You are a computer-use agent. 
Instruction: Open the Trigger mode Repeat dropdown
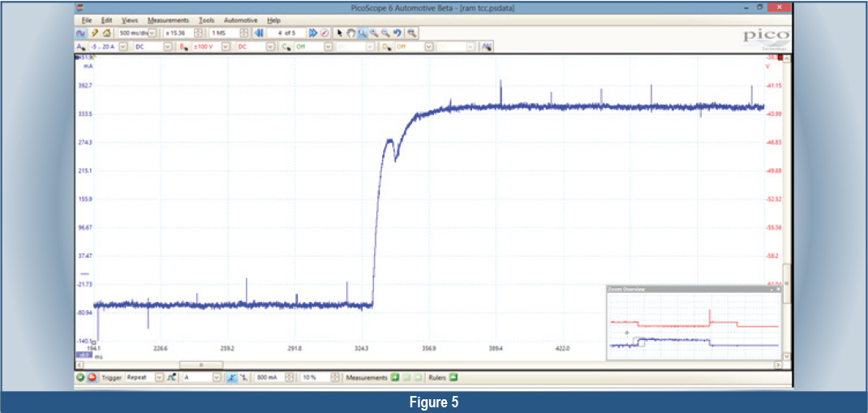(x=158, y=377)
